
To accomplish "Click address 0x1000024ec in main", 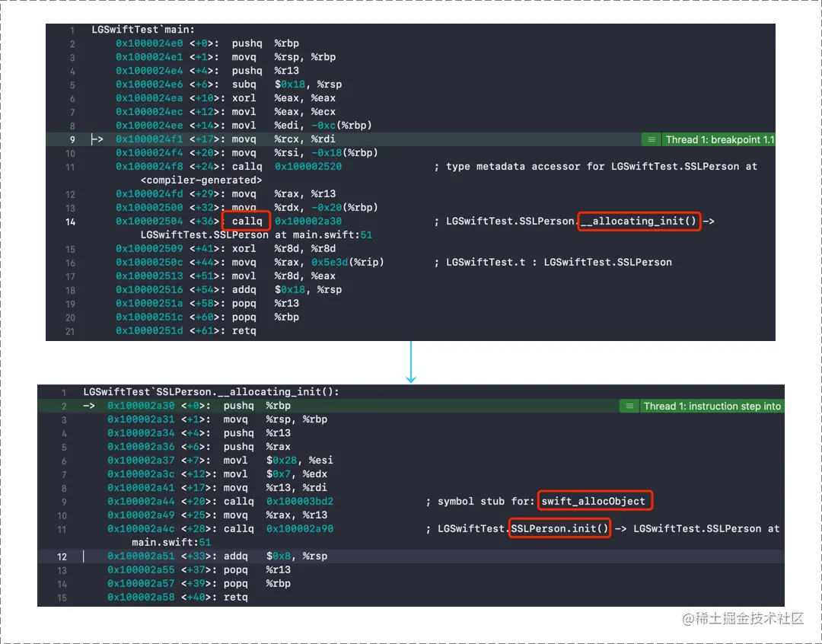I will tap(149, 111).
